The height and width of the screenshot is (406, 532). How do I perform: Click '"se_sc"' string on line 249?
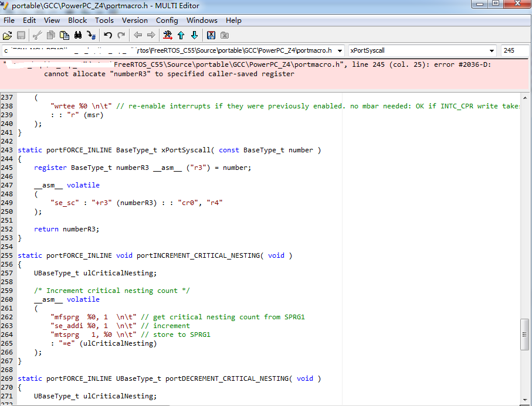65,203
